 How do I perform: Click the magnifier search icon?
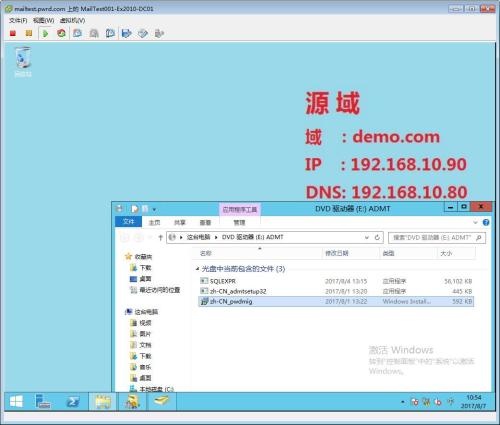[479, 237]
